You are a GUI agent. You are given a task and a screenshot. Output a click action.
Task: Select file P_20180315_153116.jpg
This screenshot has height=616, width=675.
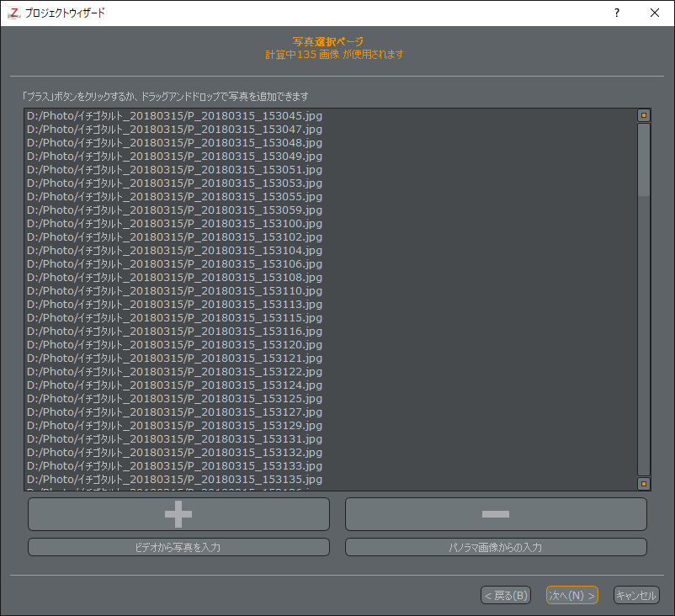click(x=331, y=332)
